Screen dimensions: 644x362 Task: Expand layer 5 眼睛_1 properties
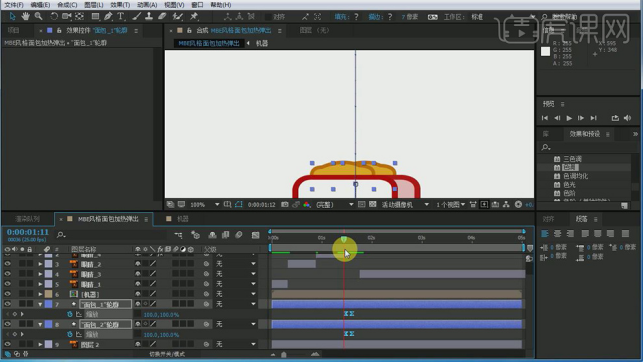click(40, 284)
